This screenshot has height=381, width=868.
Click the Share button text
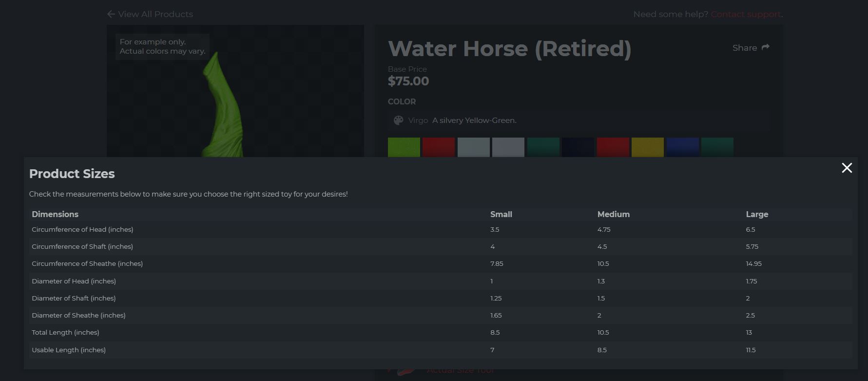coord(745,48)
